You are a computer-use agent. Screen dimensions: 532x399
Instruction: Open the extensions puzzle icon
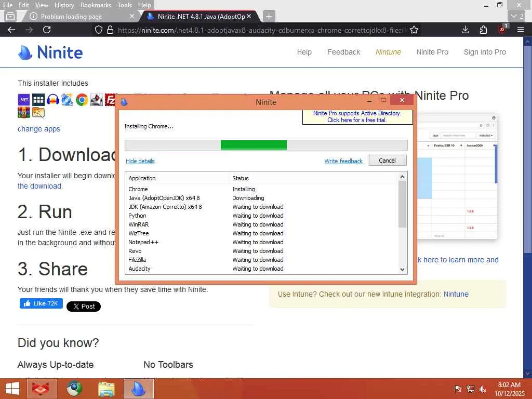[x=484, y=30]
